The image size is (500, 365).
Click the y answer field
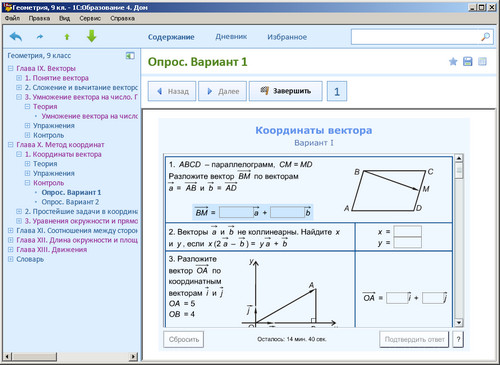[407, 243]
